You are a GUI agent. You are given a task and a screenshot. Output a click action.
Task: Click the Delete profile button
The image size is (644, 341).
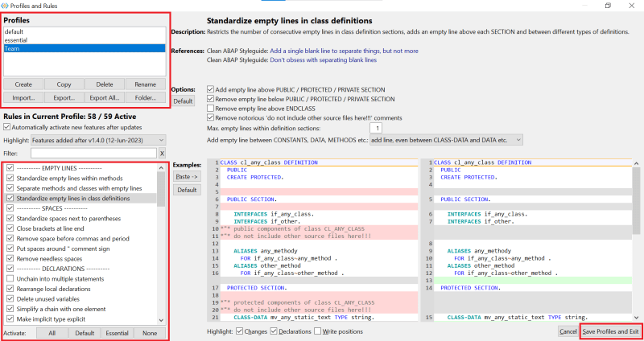(105, 84)
